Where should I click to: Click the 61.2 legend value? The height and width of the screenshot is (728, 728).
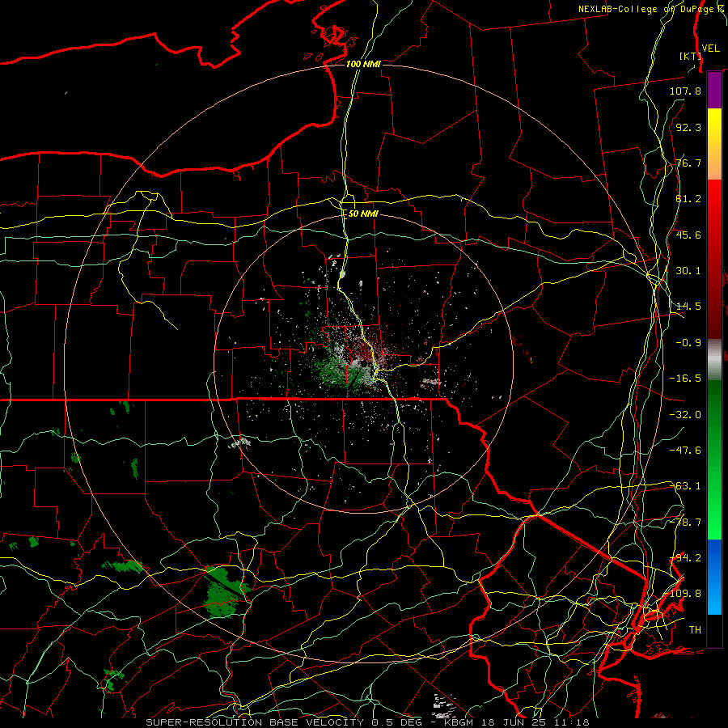pyautogui.click(x=688, y=199)
